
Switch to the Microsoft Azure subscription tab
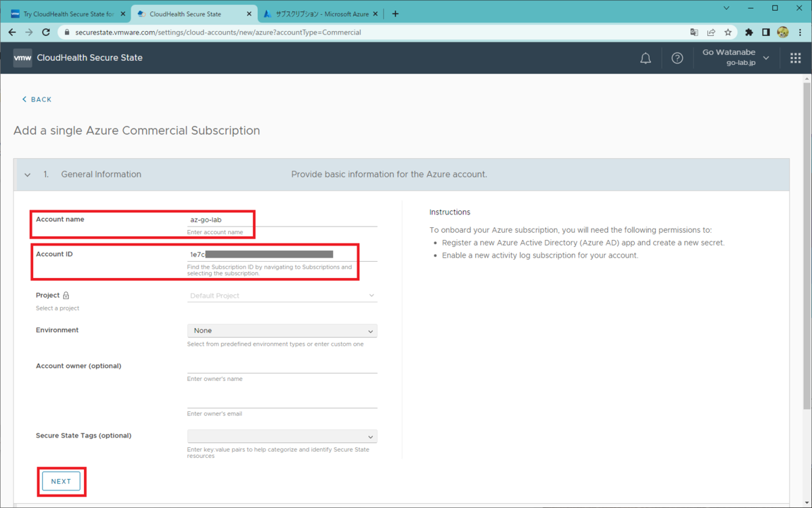click(x=319, y=14)
